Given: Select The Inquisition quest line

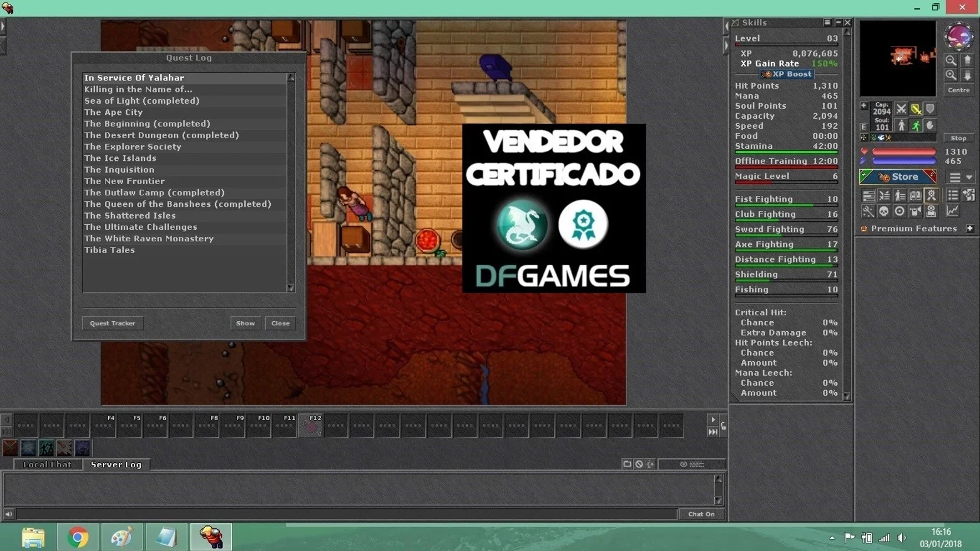Looking at the screenshot, I should tap(185, 170).
